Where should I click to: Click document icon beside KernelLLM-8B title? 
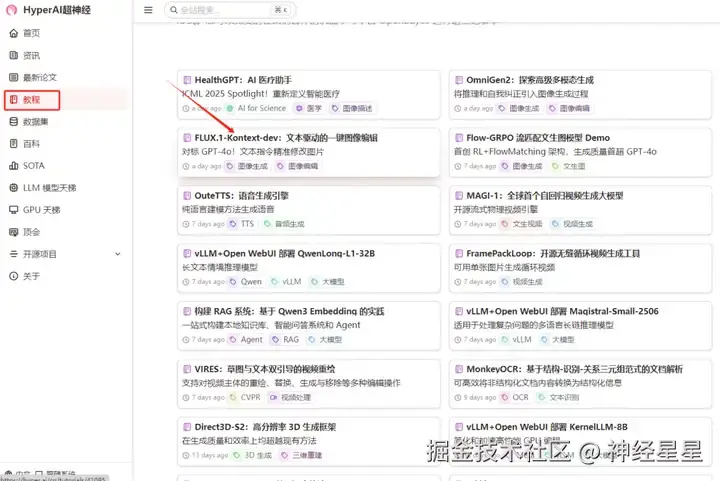(459, 427)
